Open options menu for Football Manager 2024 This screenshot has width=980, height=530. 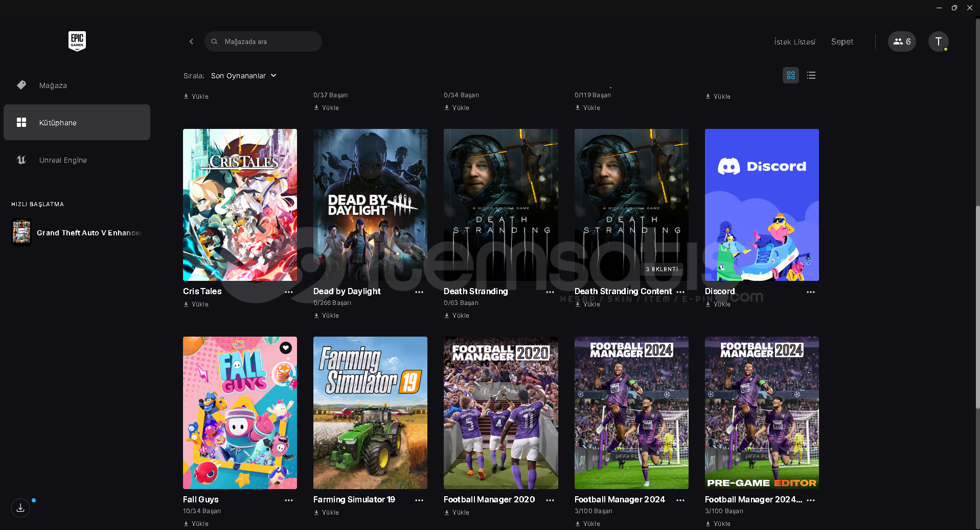[x=680, y=500]
